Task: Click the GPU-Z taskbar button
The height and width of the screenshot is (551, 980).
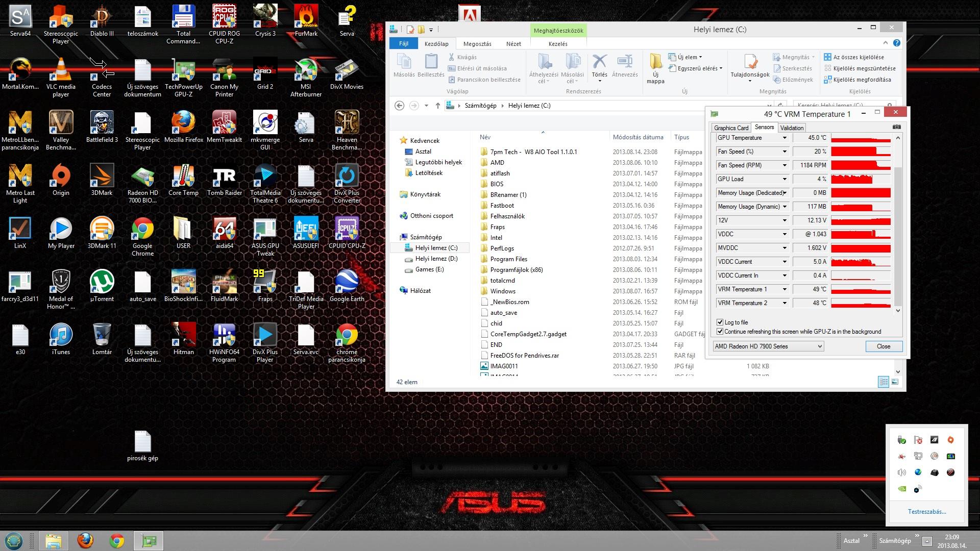Action: (149, 540)
